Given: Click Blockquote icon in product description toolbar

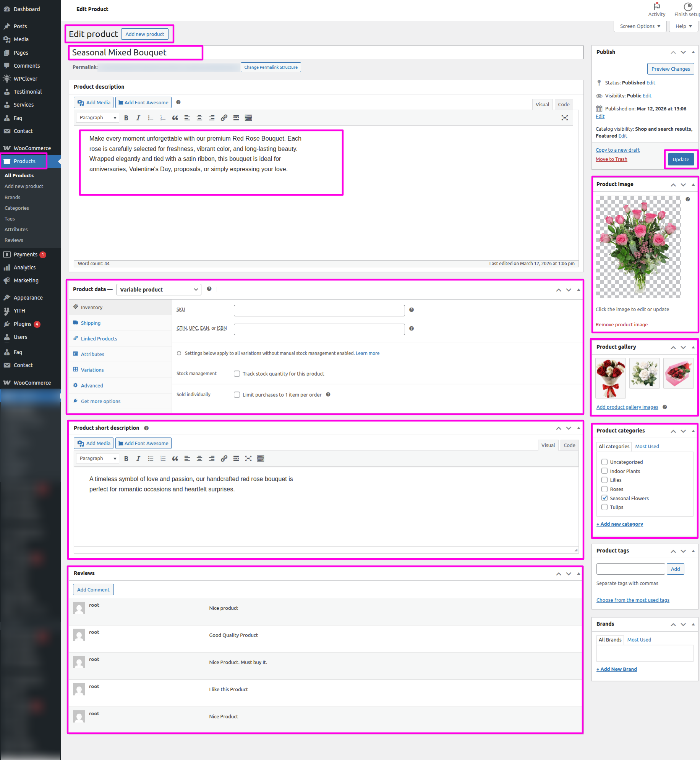Looking at the screenshot, I should 175,118.
